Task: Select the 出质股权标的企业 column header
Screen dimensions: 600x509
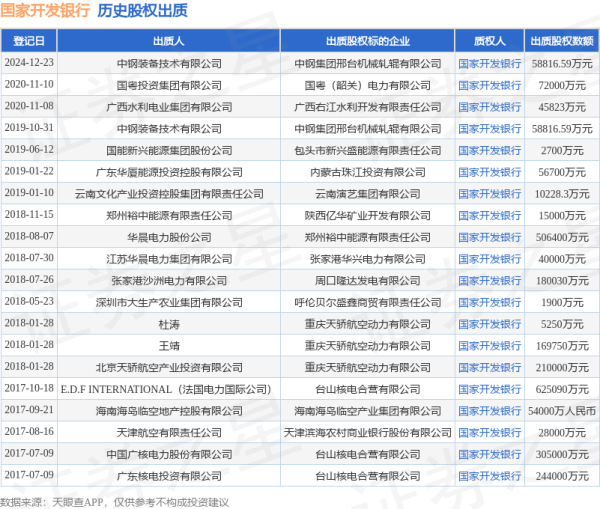Action: coord(368,41)
